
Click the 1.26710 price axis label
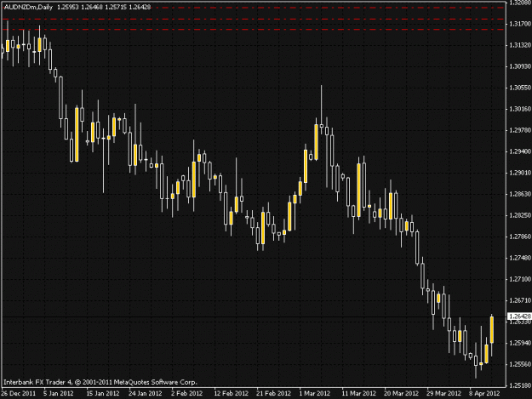pyautogui.click(x=520, y=300)
